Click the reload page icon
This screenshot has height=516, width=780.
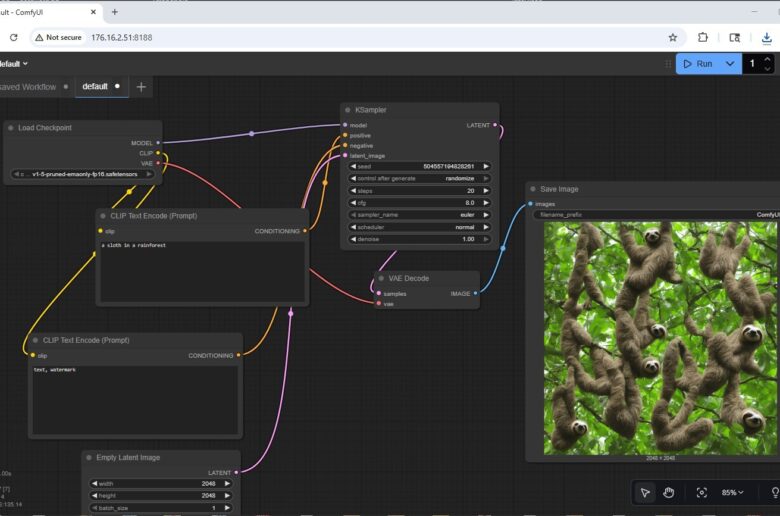click(x=14, y=37)
